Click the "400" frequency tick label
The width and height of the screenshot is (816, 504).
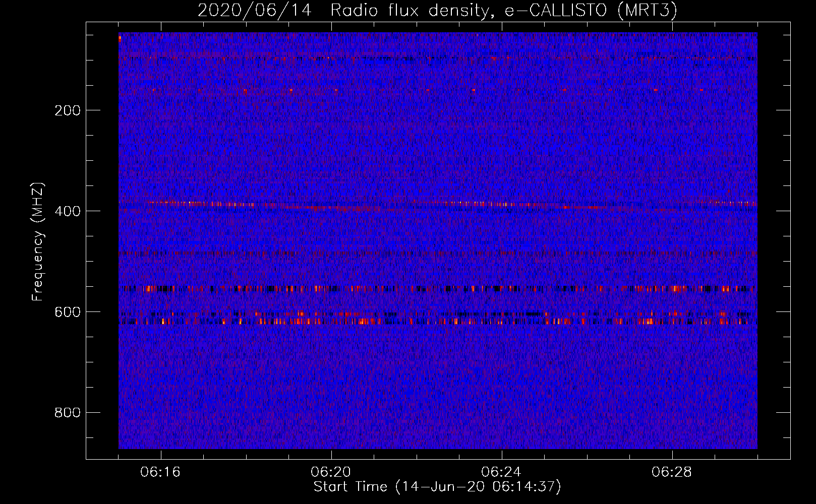[x=68, y=211]
